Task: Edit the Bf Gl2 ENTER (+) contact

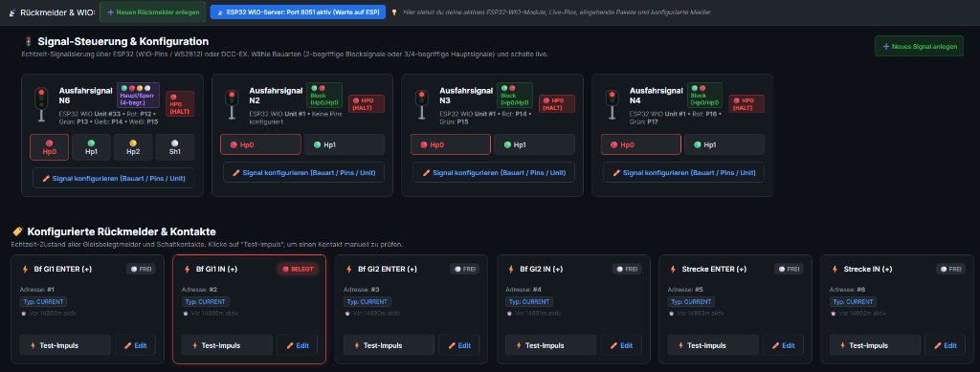Action: tap(458, 345)
